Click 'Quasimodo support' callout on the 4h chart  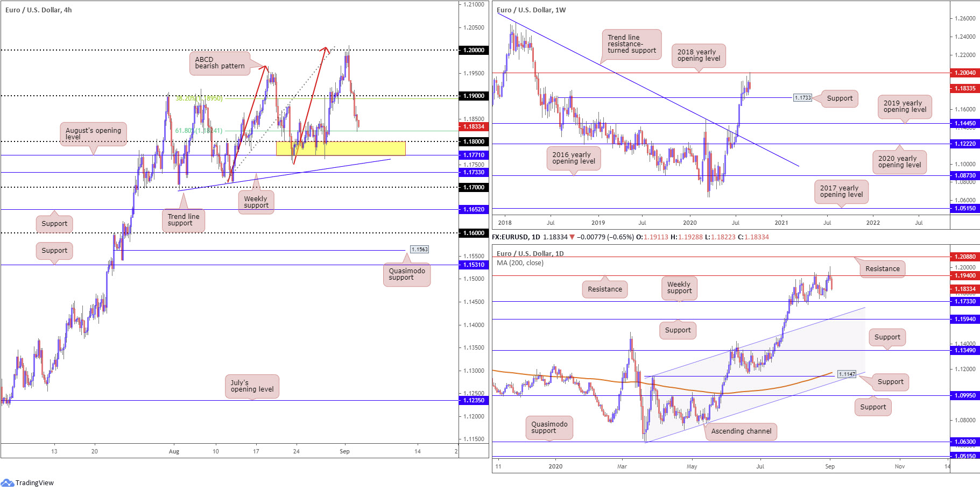coord(407,274)
